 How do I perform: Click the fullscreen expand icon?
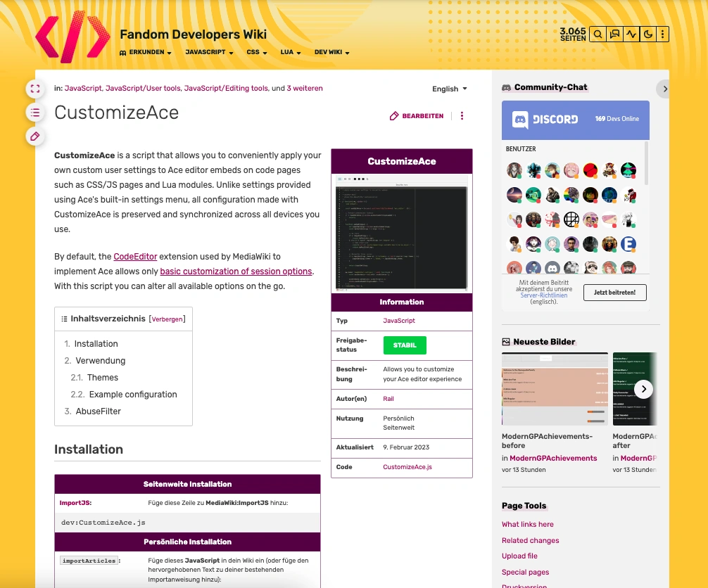point(35,89)
